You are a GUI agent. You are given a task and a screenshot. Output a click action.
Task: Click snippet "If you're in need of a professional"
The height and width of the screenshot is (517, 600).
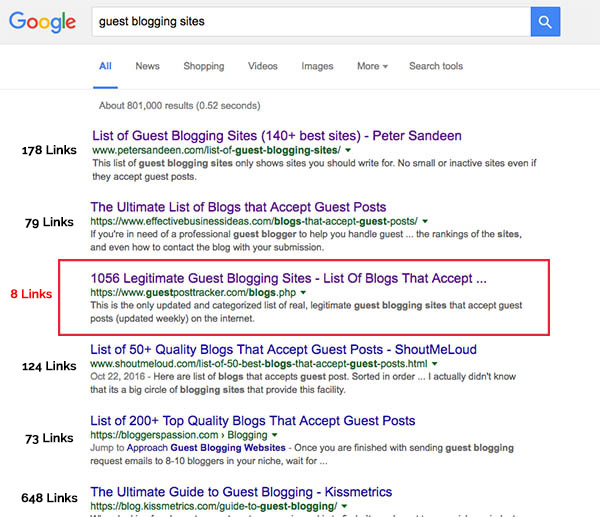coord(306,241)
